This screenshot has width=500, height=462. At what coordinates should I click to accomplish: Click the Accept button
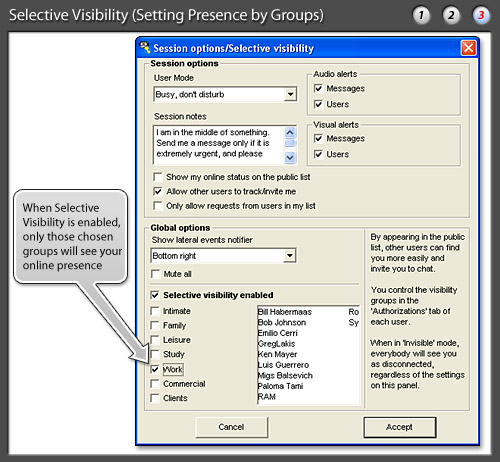(x=399, y=427)
